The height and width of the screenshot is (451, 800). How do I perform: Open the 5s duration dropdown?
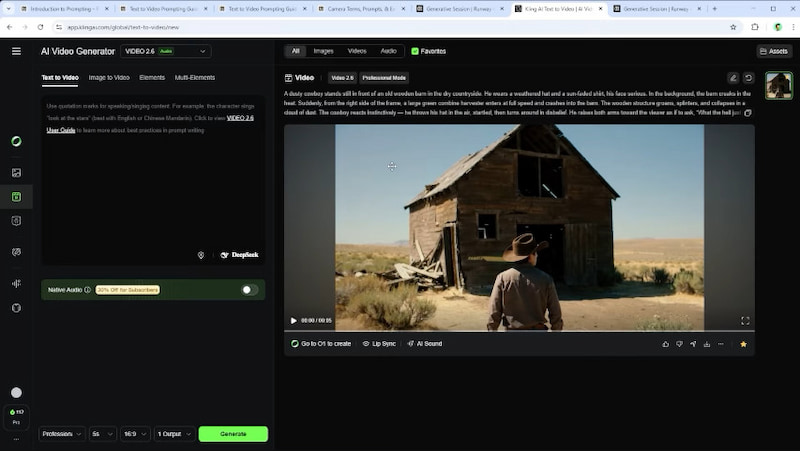(x=102, y=434)
